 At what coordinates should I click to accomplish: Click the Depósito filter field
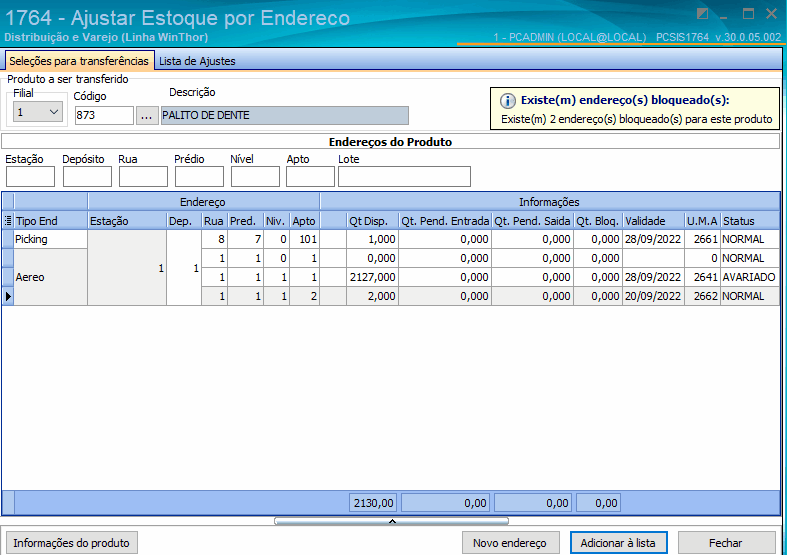(x=87, y=177)
